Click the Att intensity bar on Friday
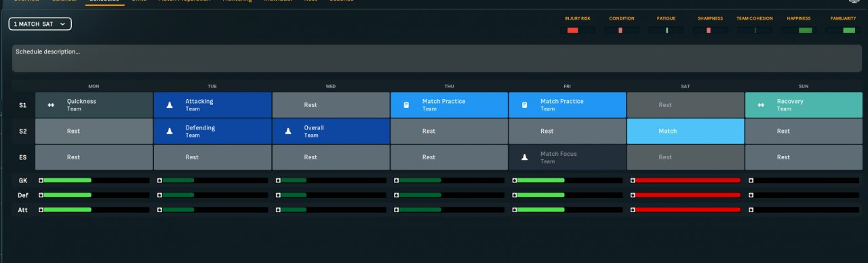868x263 pixels. (x=570, y=210)
